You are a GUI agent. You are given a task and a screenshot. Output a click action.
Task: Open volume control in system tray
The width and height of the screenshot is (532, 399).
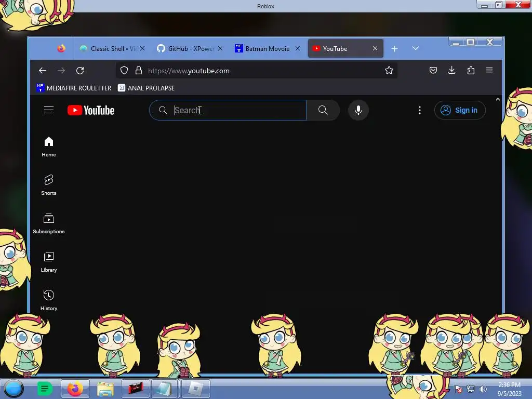click(x=483, y=389)
